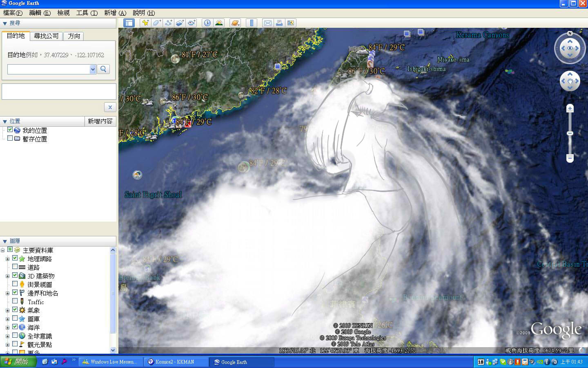Switch to the 目的地 tab
This screenshot has width=588, height=368.
point(16,36)
